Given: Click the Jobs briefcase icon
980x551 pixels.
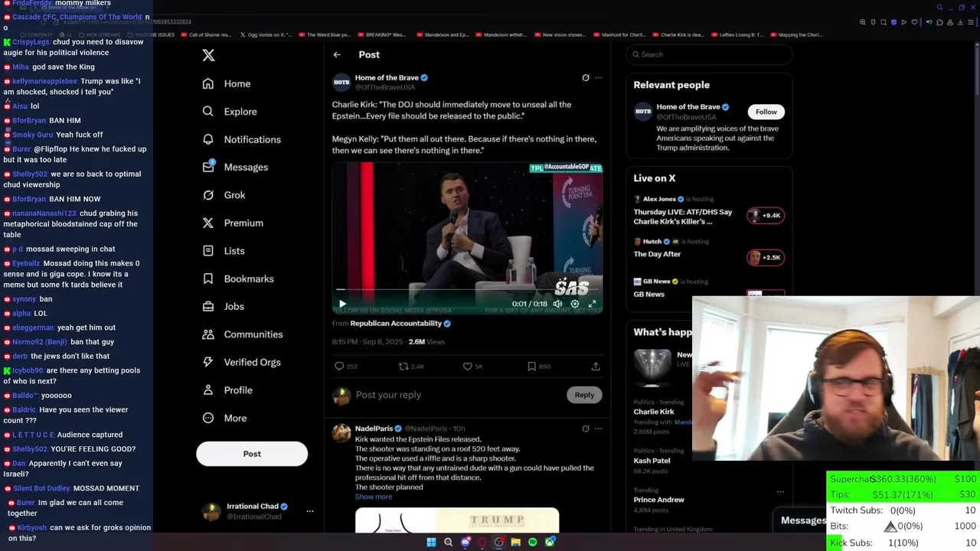Looking at the screenshot, I should point(208,306).
